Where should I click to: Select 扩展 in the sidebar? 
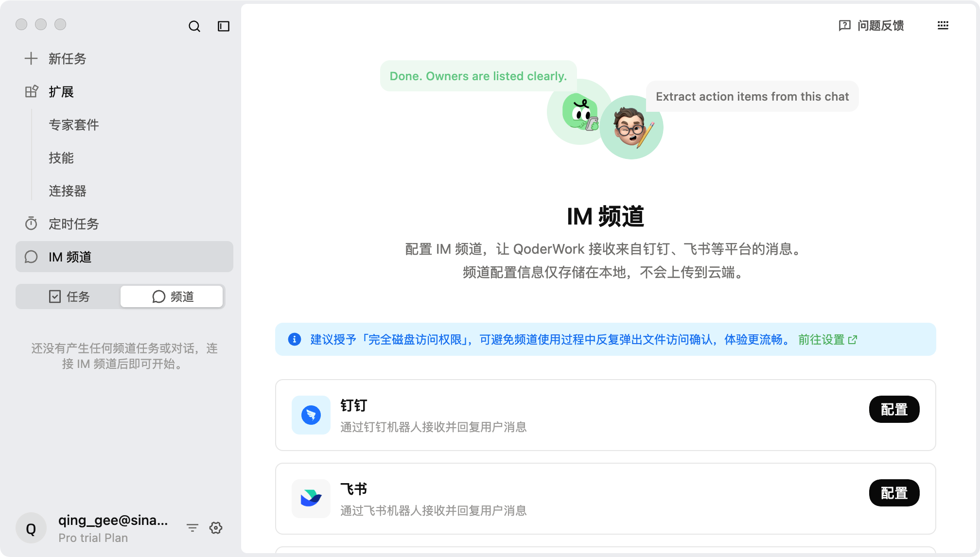(x=124, y=92)
